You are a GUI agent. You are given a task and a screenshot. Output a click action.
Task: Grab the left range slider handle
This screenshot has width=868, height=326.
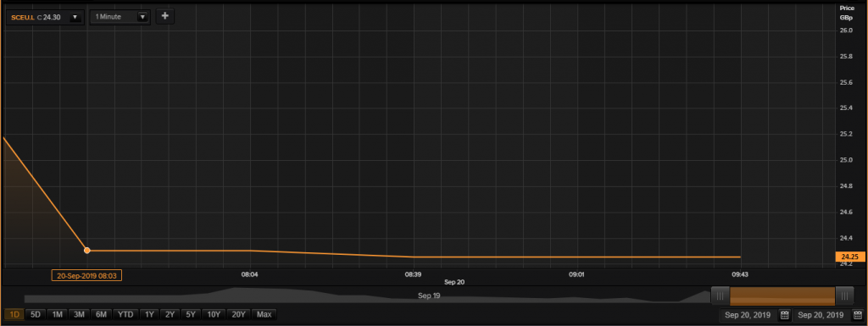(720, 296)
